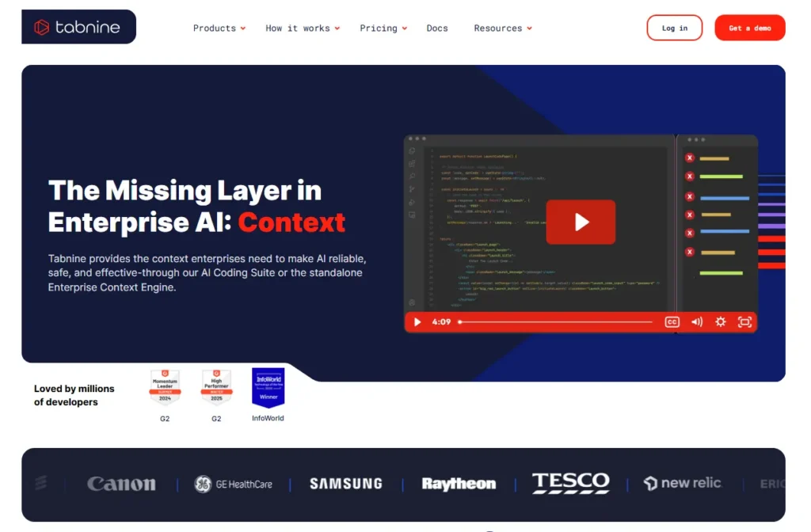Click the Tabnine logo in the header
The width and height of the screenshot is (811, 532).
click(x=78, y=27)
